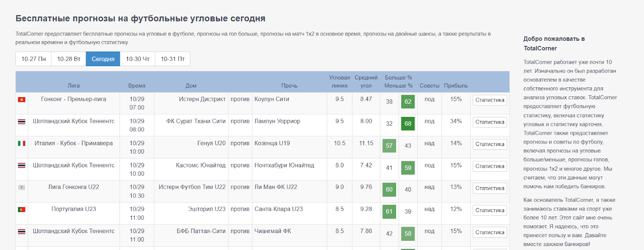
Task: Click flag icon in Кастомс Юнайтед row
Action: pyautogui.click(x=22, y=165)
